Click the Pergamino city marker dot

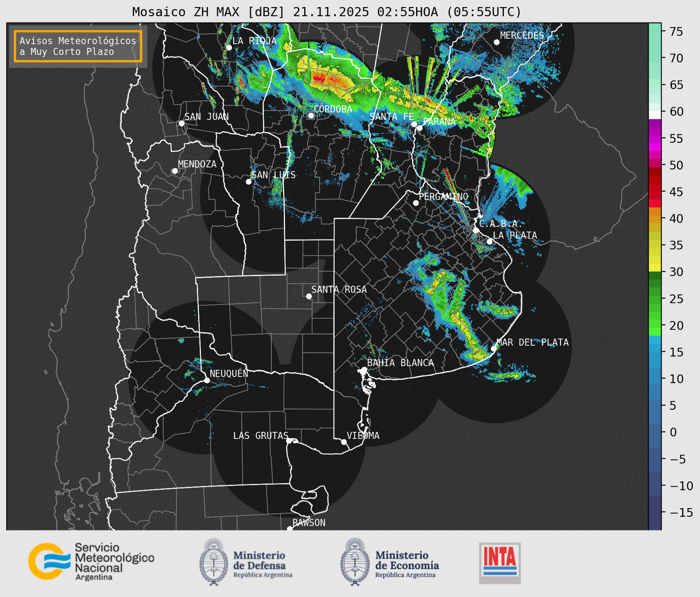416,203
